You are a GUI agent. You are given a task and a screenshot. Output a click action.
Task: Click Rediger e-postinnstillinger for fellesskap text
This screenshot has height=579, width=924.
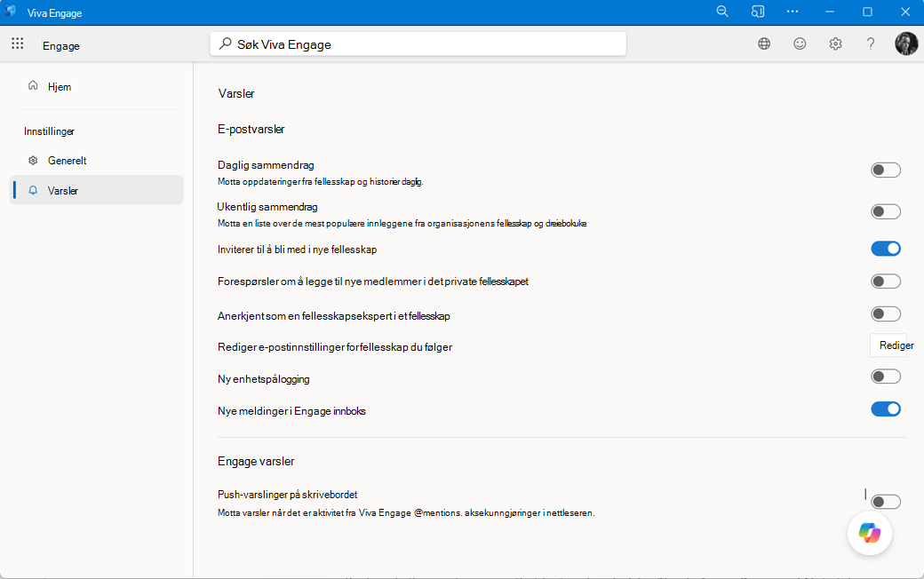335,347
